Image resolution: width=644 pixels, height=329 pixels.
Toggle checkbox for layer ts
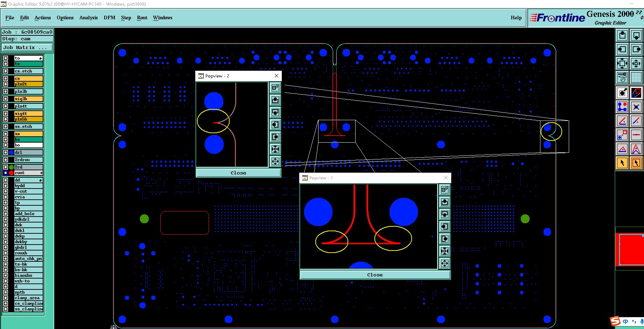[6, 64]
